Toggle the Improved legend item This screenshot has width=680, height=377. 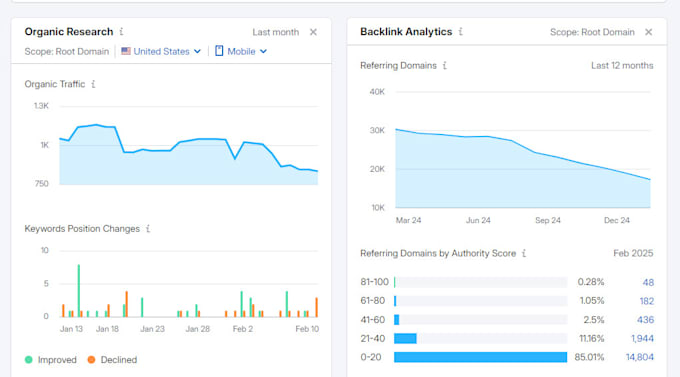[x=51, y=360]
